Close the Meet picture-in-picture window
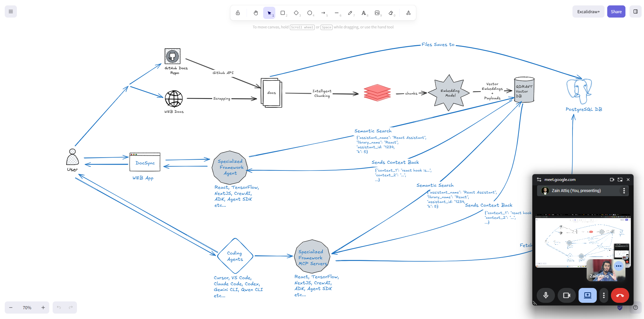The height and width of the screenshot is (319, 644). click(x=628, y=180)
